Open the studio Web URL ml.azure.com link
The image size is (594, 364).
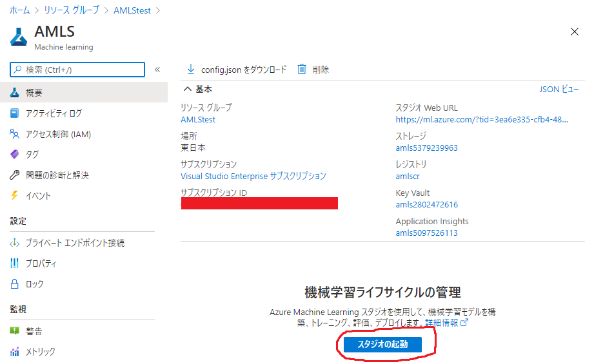[x=482, y=120]
